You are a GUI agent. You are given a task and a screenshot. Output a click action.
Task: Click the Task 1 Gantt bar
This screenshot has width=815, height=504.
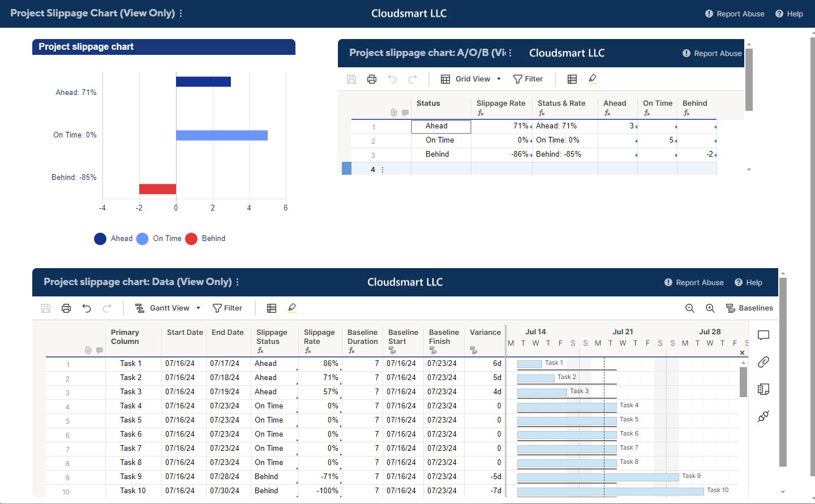pos(530,364)
